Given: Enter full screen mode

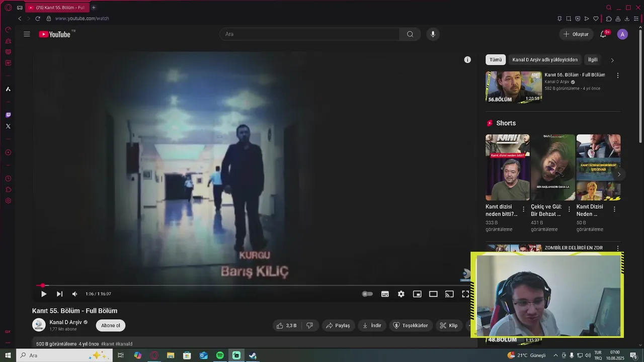Looking at the screenshot, I should pyautogui.click(x=465, y=294).
